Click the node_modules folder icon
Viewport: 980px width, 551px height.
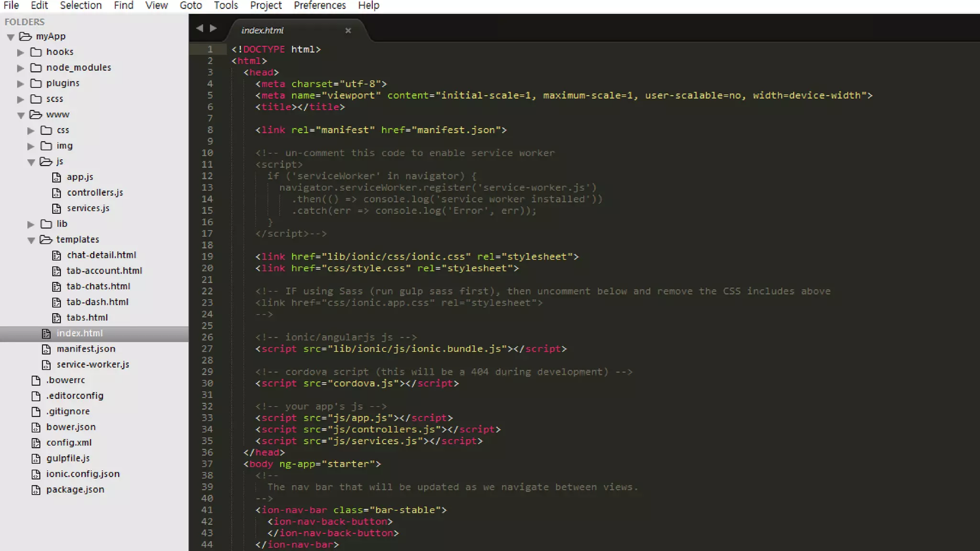pyautogui.click(x=36, y=68)
